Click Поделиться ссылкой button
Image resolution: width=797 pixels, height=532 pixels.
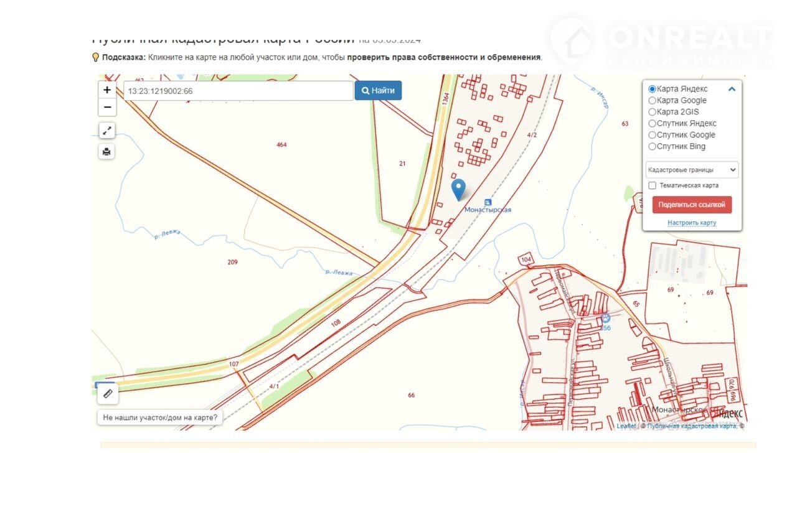click(x=692, y=205)
